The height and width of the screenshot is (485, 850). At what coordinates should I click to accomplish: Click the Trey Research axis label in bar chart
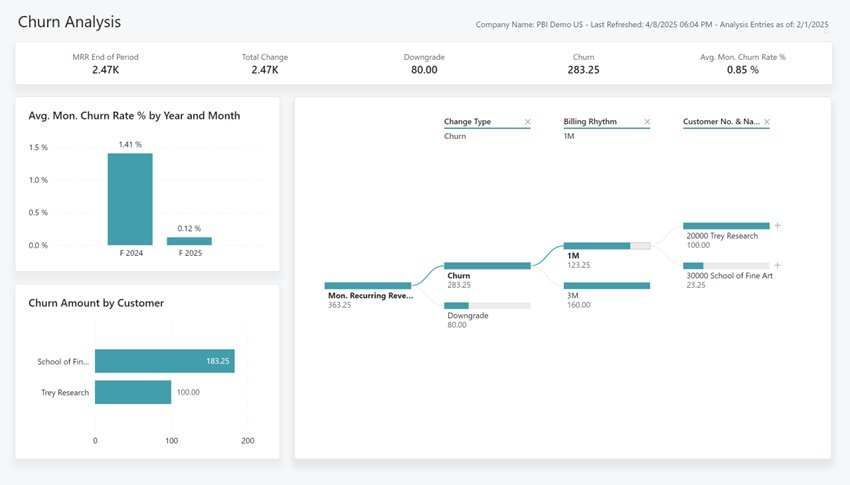[x=65, y=393]
